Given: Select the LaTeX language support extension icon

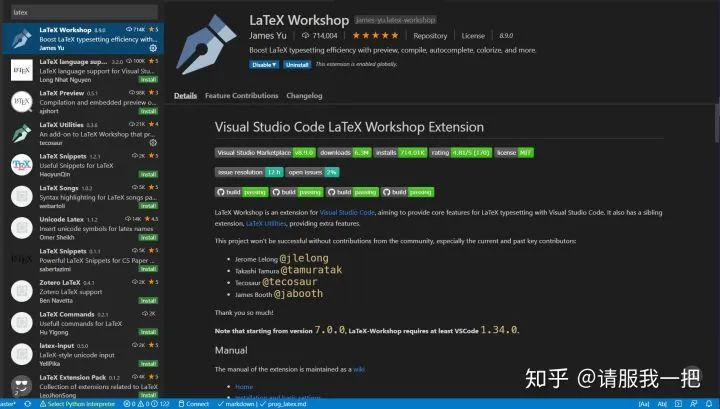Looking at the screenshot, I should (22, 70).
